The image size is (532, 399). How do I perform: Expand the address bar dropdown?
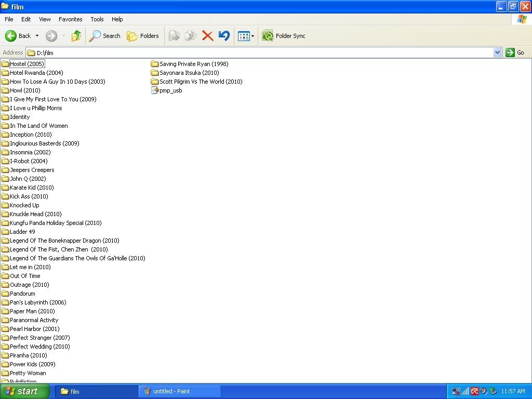[497, 52]
